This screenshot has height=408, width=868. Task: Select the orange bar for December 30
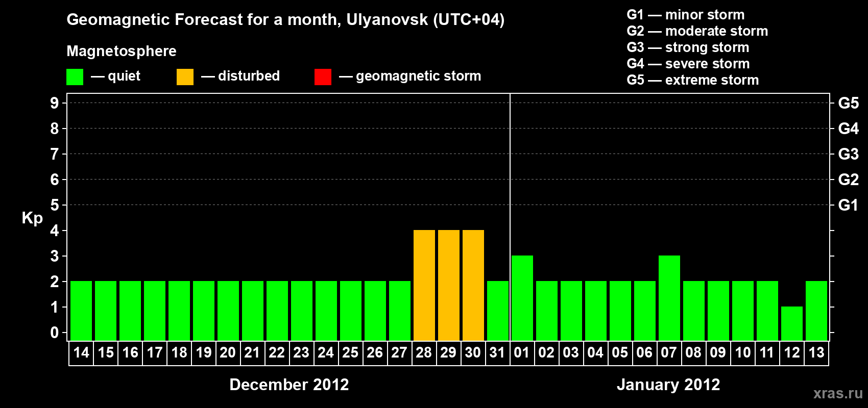click(x=473, y=285)
